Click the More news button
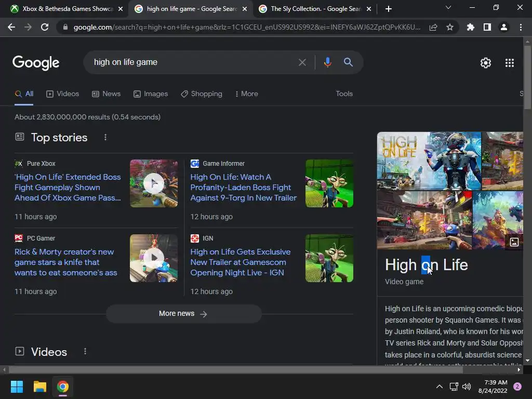Screen dimensions: 532x399 [x=183, y=313]
